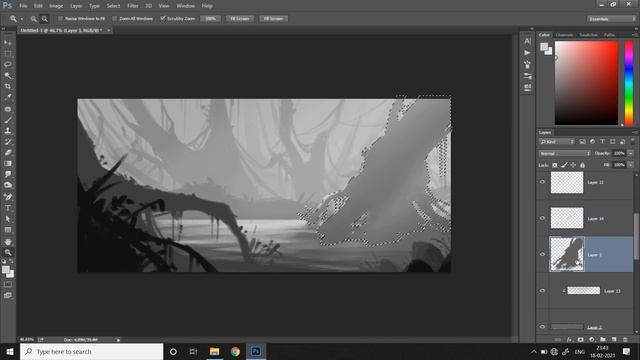Open the Window menu
Image resolution: width=640 pixels, height=360 pixels.
[186, 6]
